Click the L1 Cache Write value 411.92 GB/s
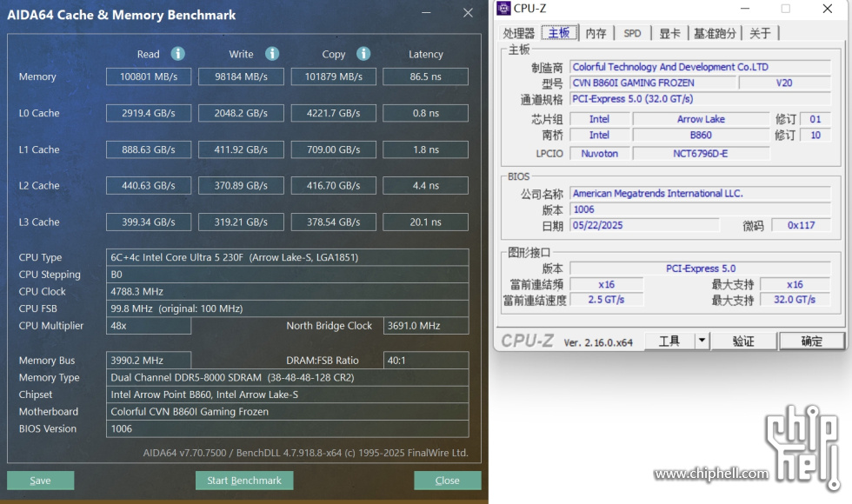 coord(241,149)
